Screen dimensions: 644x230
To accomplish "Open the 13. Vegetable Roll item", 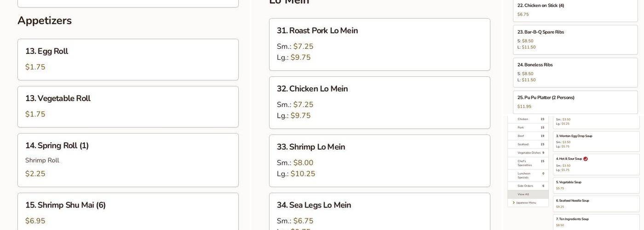I will (x=128, y=107).
